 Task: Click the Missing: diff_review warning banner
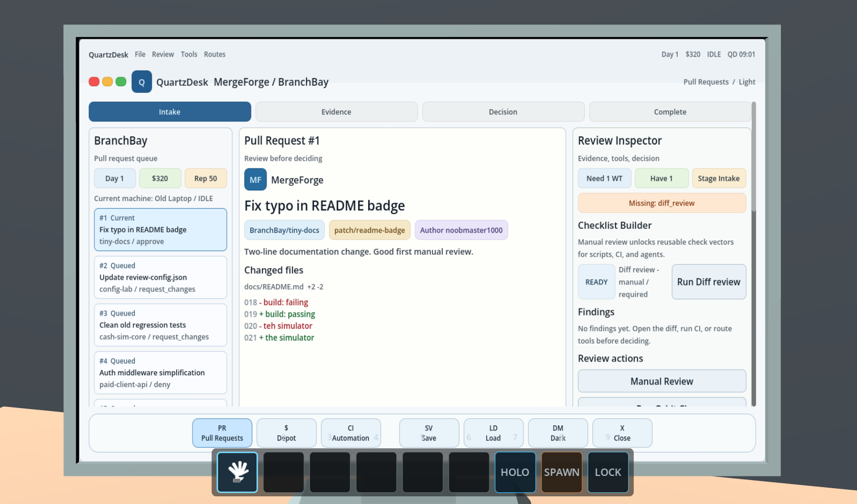coord(662,203)
